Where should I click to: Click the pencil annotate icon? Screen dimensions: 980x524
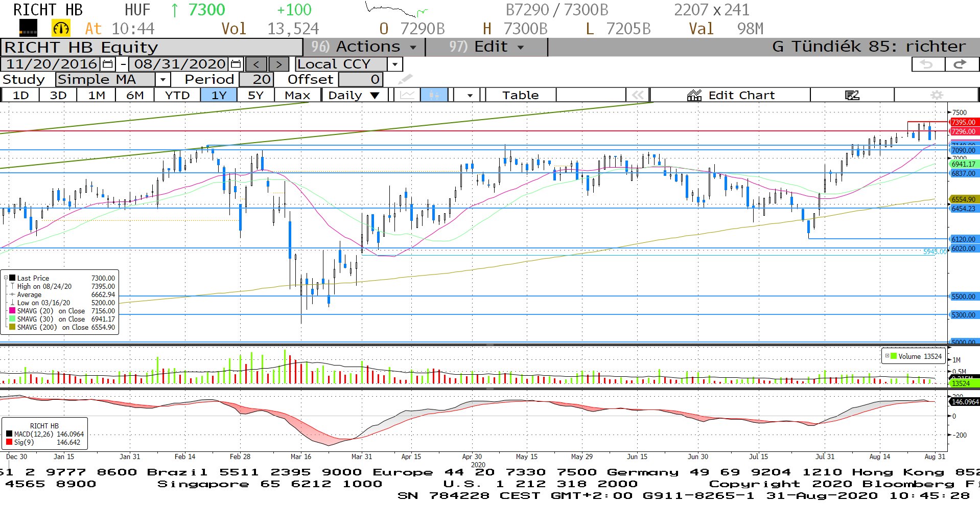(x=405, y=79)
